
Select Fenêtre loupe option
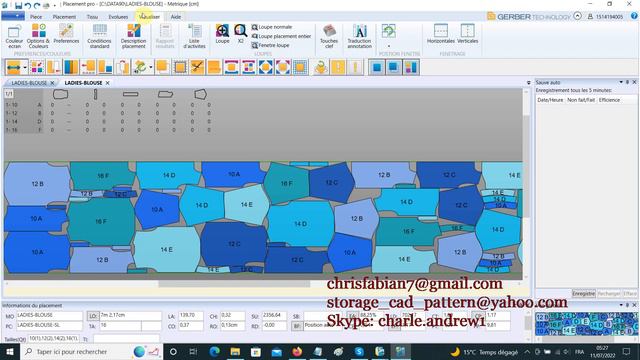click(x=270, y=45)
